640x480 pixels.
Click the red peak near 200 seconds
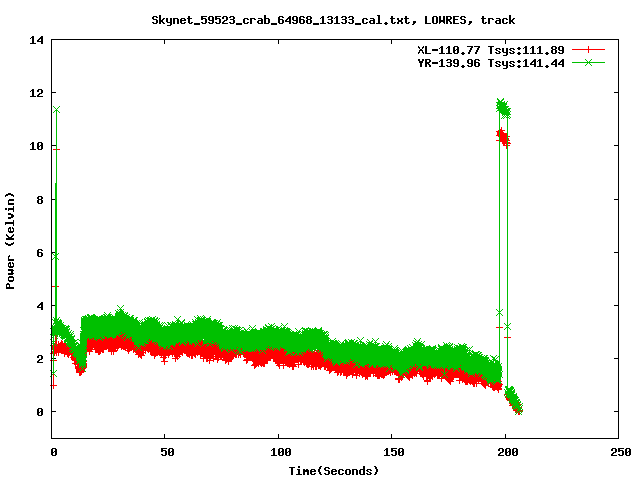pos(503,138)
